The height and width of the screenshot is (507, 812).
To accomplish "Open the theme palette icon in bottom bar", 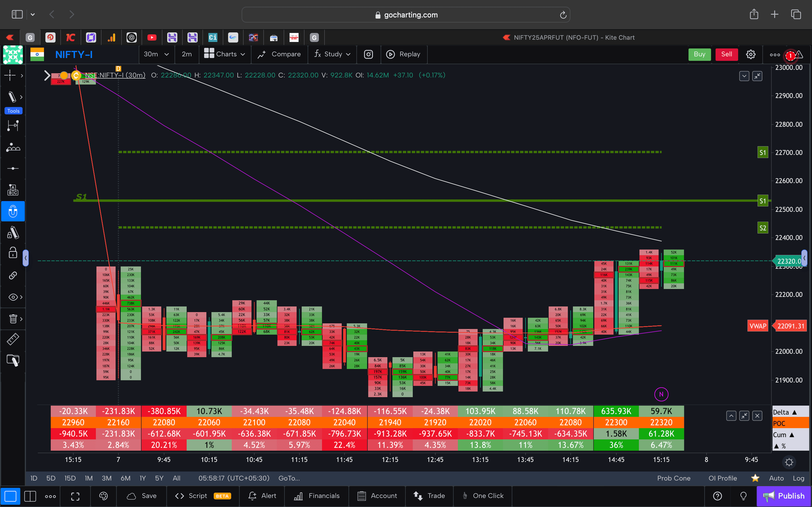I will 103,496.
